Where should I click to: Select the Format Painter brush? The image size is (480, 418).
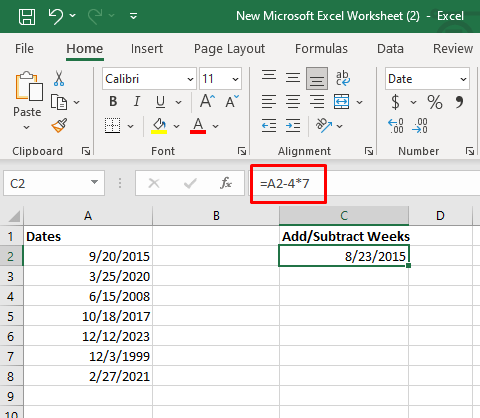(59, 126)
